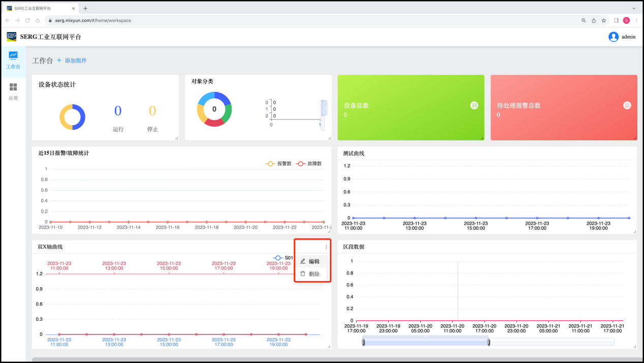Expand the browser tab search chevron

point(634,9)
